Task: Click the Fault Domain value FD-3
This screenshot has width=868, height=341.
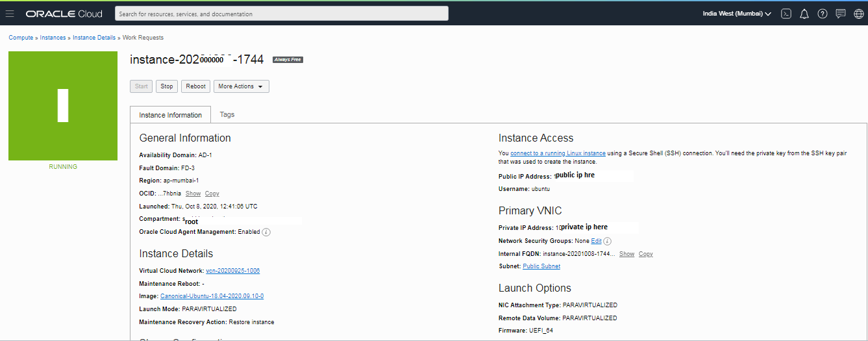Action: (189, 168)
